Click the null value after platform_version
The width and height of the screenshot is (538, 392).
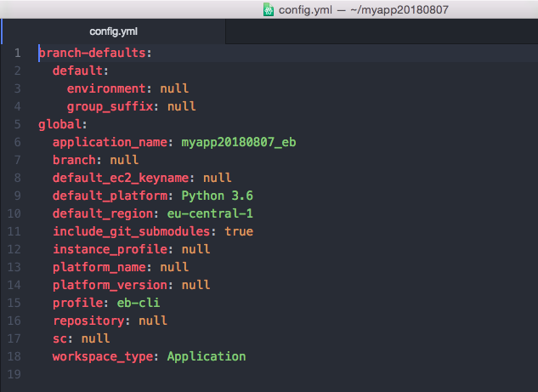pyautogui.click(x=195, y=285)
